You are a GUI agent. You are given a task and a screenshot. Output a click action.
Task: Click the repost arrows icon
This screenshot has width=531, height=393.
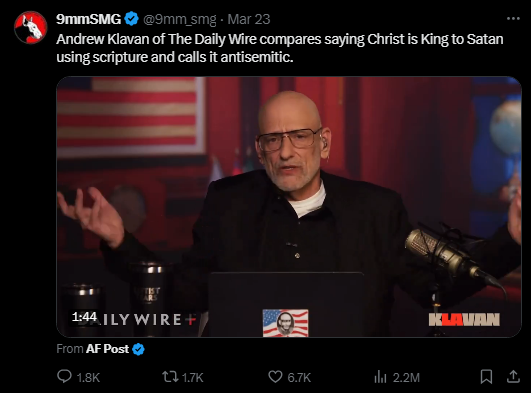click(x=170, y=377)
